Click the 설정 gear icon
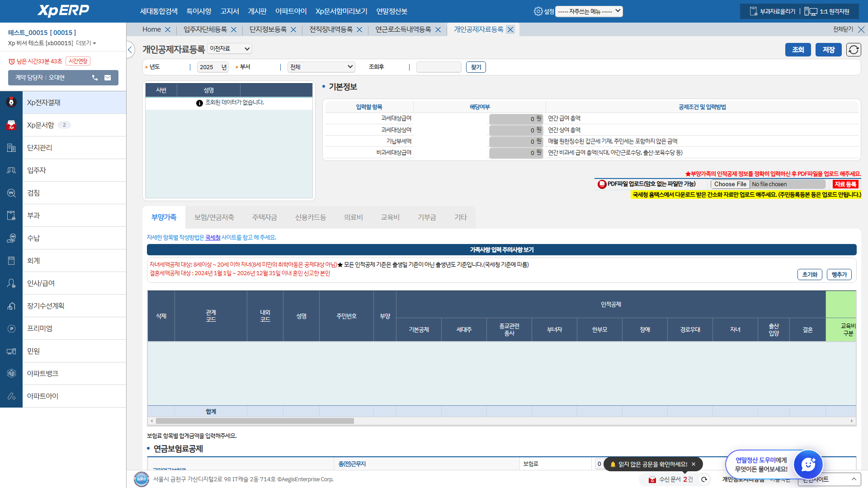 (x=538, y=11)
